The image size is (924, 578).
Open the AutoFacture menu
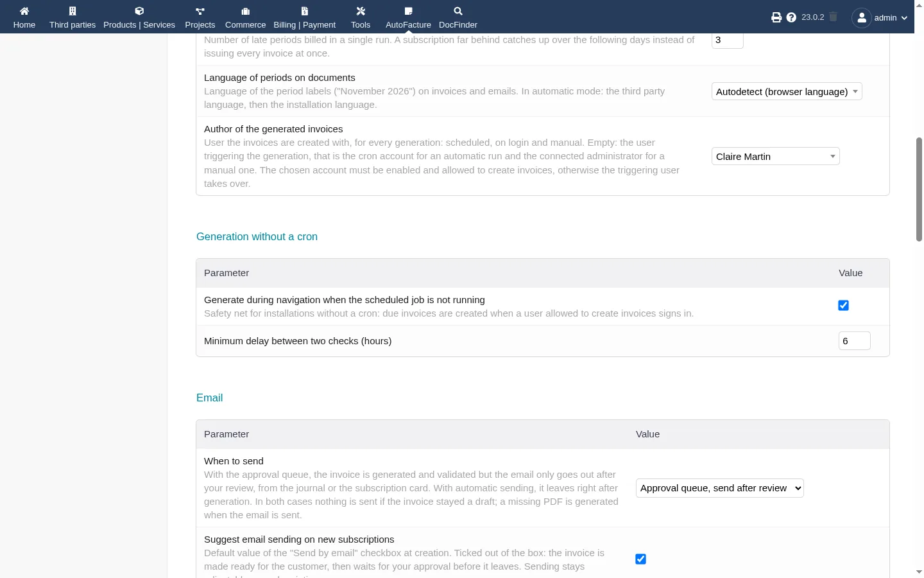(408, 17)
